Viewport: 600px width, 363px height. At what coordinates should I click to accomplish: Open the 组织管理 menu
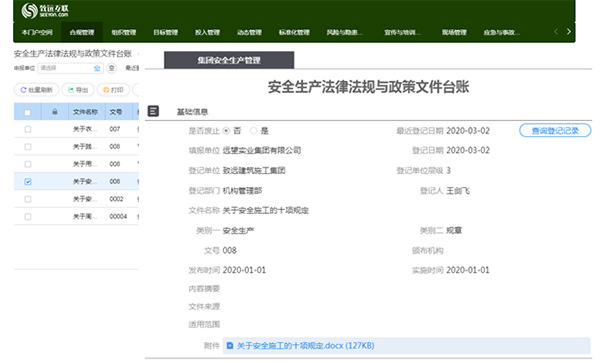click(124, 33)
